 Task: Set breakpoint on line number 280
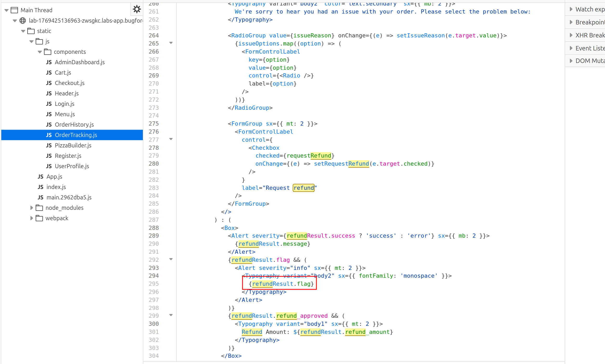[154, 164]
